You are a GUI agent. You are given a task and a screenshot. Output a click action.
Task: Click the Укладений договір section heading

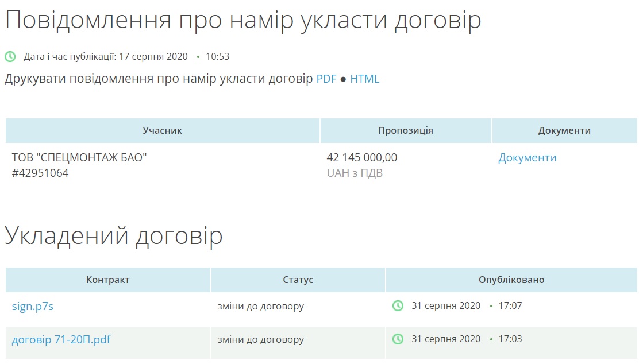tap(114, 237)
